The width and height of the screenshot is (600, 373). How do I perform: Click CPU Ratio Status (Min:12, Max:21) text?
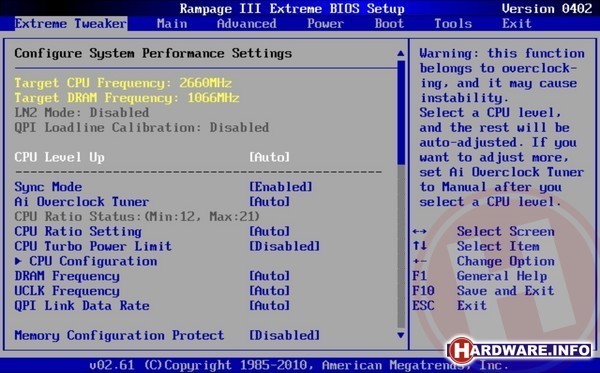click(137, 217)
